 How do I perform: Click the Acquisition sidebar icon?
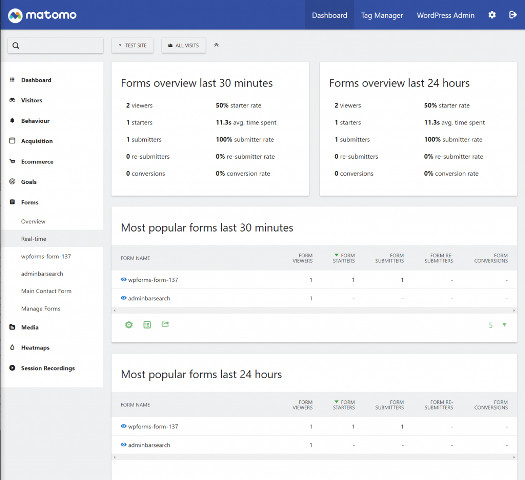[x=12, y=141]
